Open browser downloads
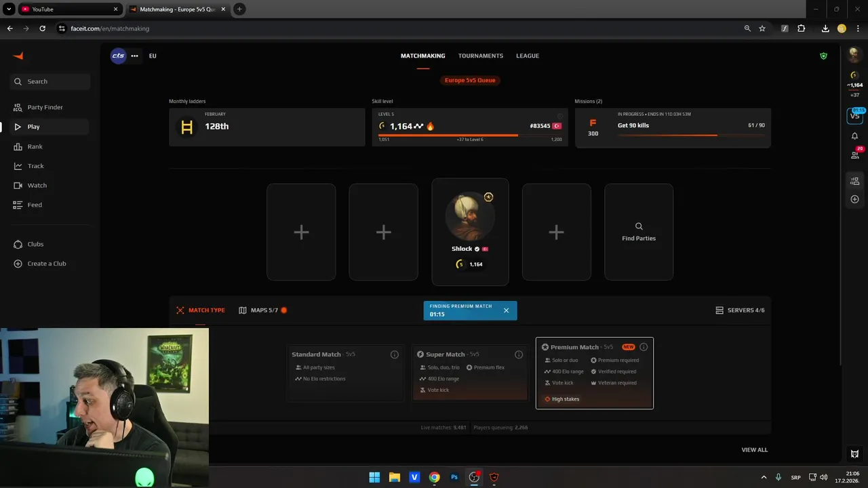The image size is (868, 488). point(825,28)
